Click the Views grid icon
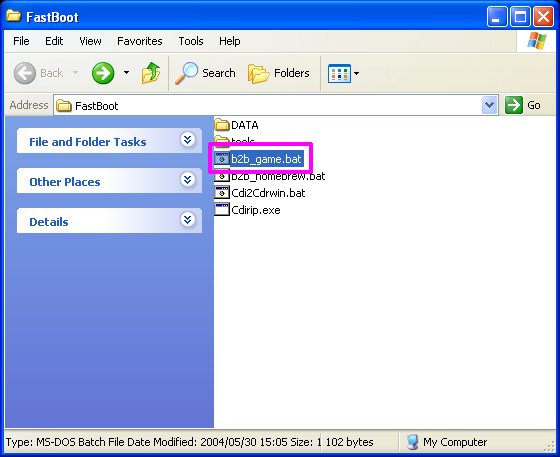Screen dimensions: 560x457 coord(339,73)
